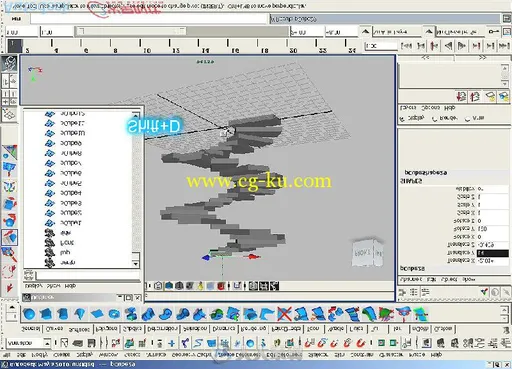Toggle the Auto Keyframe key icon
Screen dimensions: 512x369
pyautogui.click(x=493, y=31)
